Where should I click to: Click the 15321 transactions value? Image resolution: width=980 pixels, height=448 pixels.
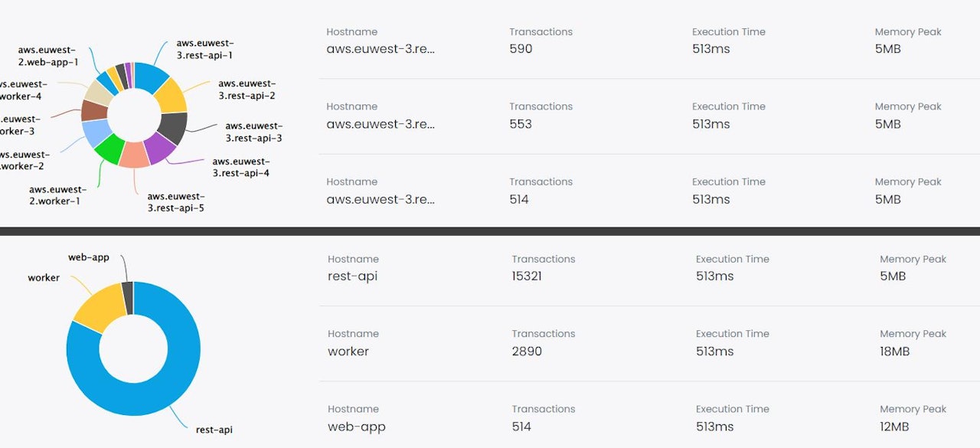click(527, 276)
